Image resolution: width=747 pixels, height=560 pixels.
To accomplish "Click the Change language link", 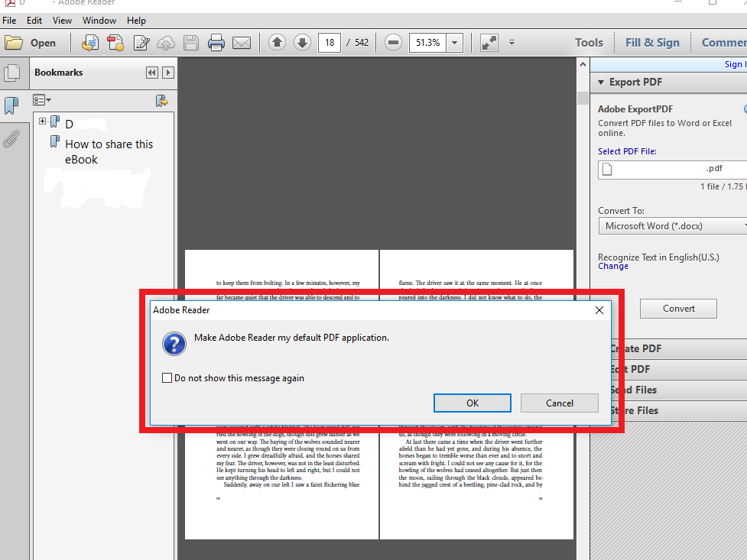I will (613, 266).
